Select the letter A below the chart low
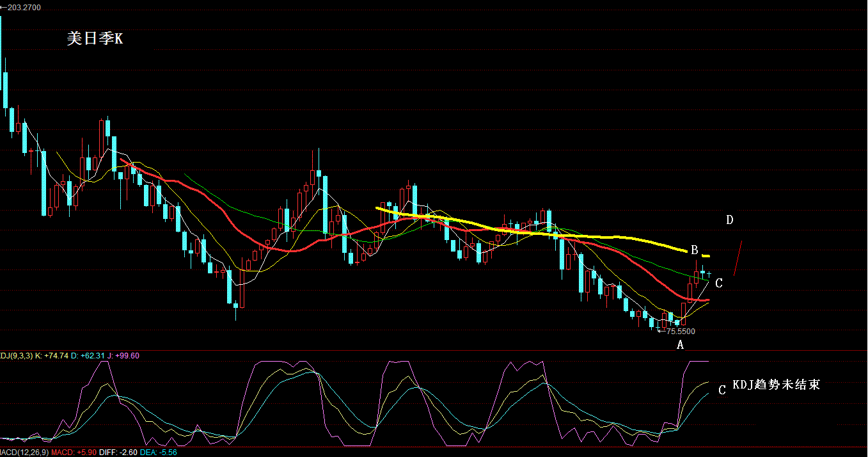The width and height of the screenshot is (868, 457). (681, 345)
